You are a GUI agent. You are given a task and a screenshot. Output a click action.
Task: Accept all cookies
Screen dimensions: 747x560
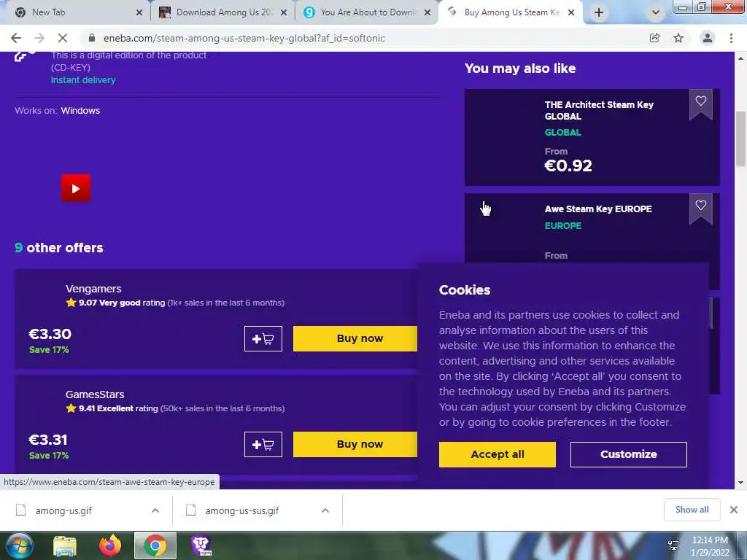pos(498,454)
